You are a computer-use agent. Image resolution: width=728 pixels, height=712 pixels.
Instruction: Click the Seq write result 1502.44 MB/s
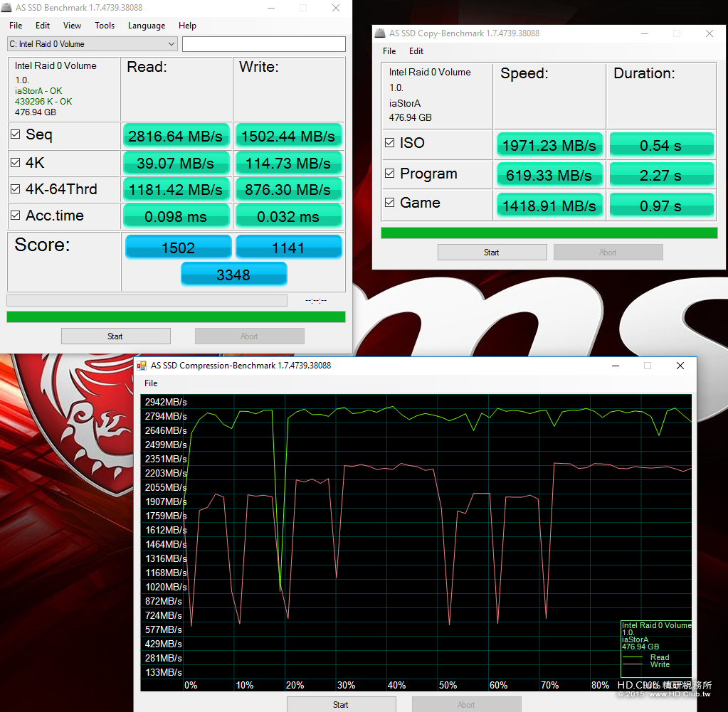(288, 136)
